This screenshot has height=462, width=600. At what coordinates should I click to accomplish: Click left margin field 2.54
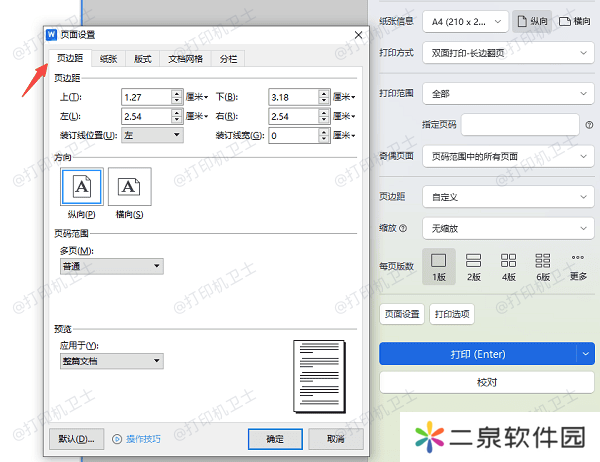coord(147,116)
